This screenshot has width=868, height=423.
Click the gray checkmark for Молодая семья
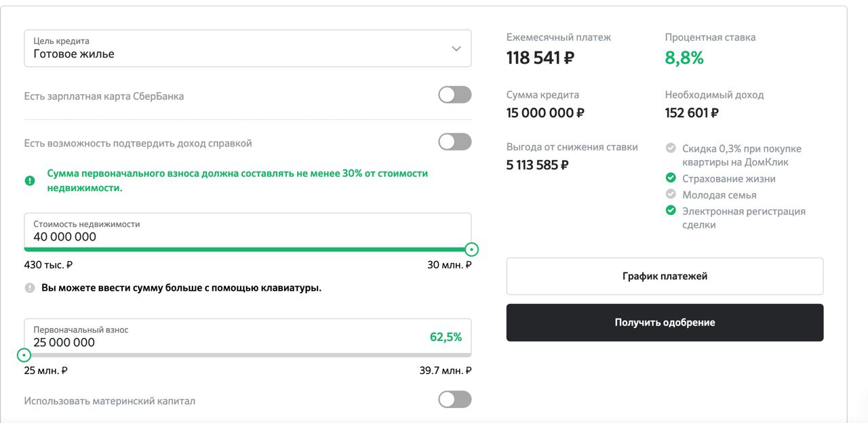click(671, 195)
